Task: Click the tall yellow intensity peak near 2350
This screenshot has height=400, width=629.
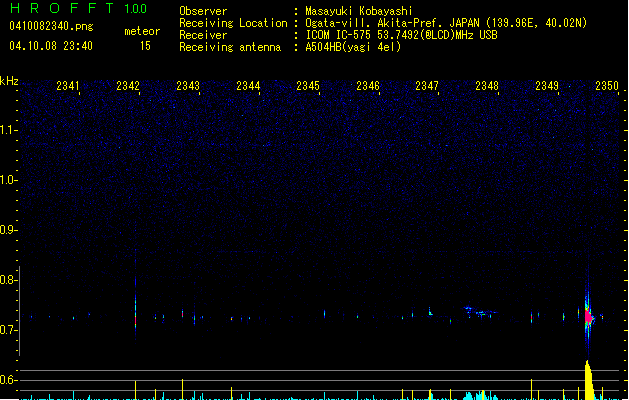Action: coord(589,380)
